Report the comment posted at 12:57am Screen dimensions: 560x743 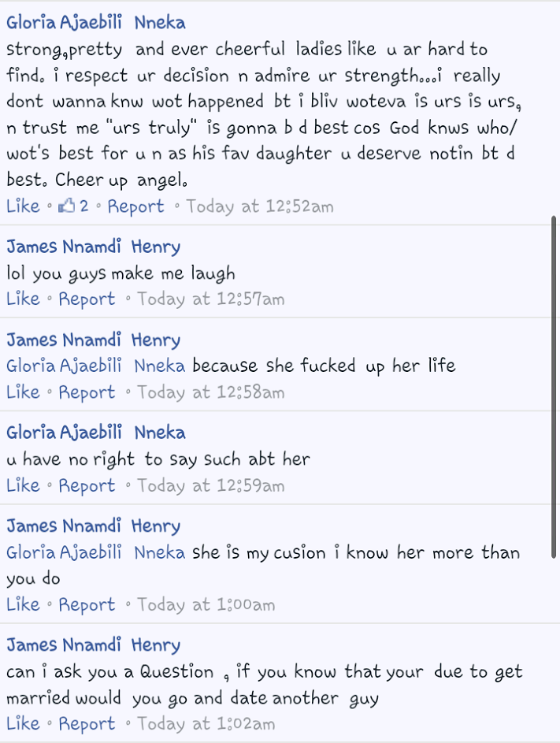[x=87, y=299]
